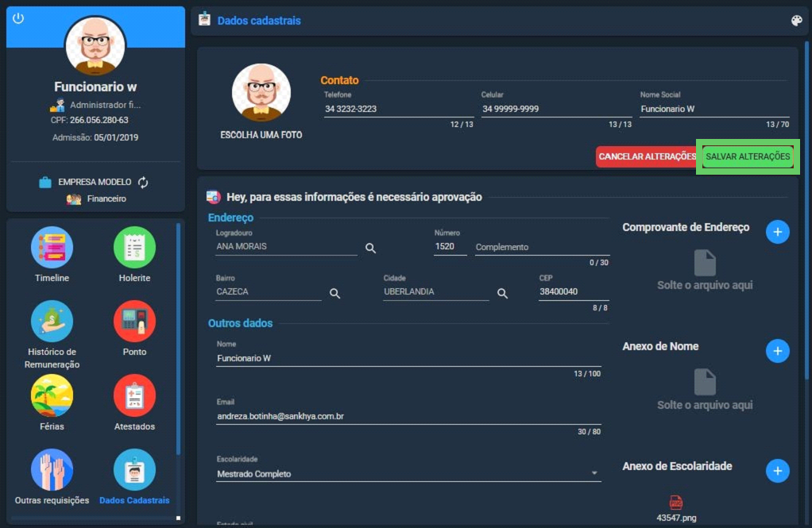Click the sidebar menu vertical scrollbar

click(178, 339)
